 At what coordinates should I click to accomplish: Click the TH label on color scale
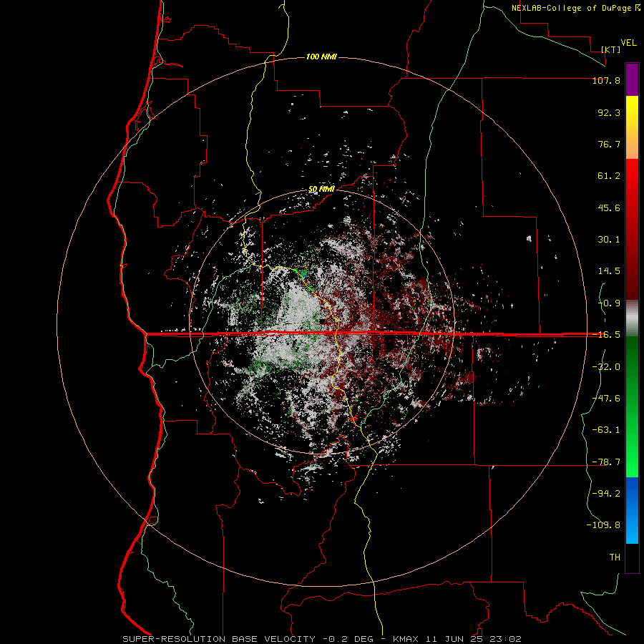(615, 557)
